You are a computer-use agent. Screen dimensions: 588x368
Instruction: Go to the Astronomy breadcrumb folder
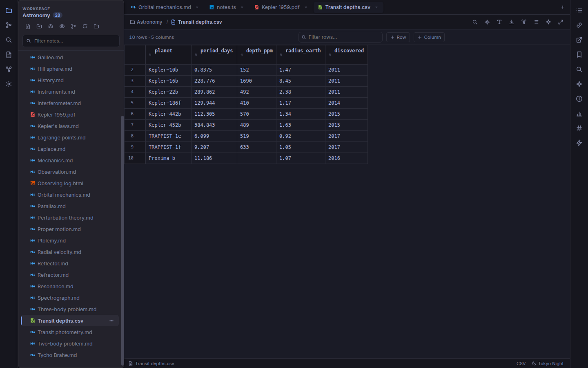pos(146,22)
